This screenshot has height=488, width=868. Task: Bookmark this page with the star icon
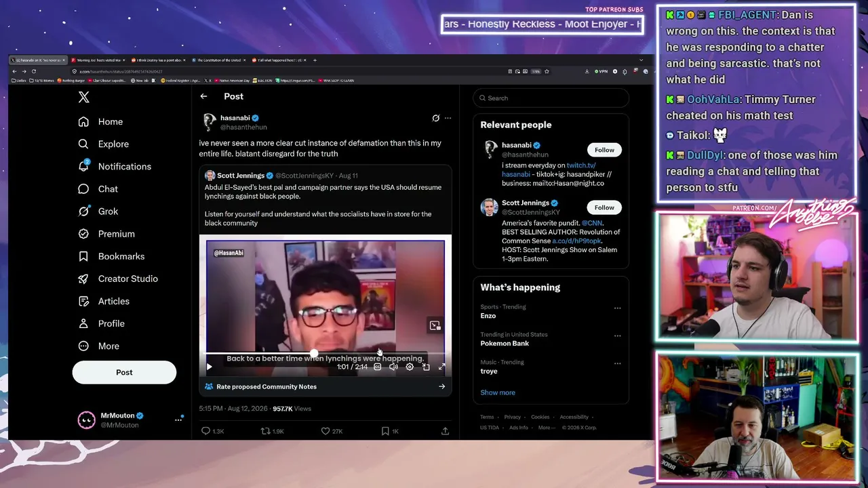coord(547,71)
